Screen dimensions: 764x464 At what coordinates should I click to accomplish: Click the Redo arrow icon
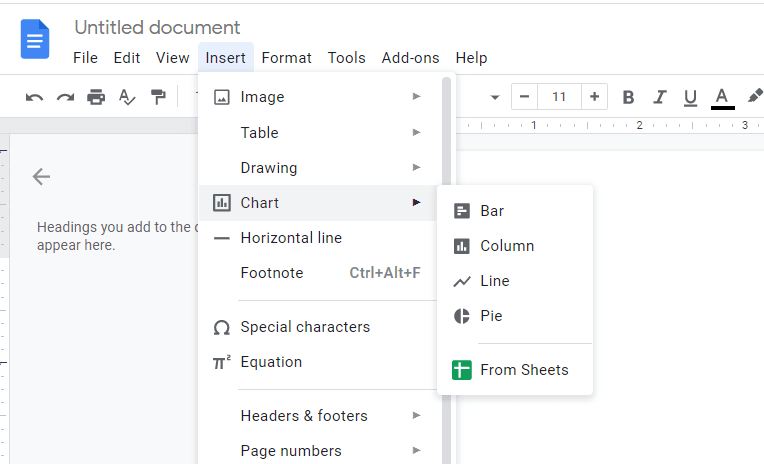click(x=65, y=97)
